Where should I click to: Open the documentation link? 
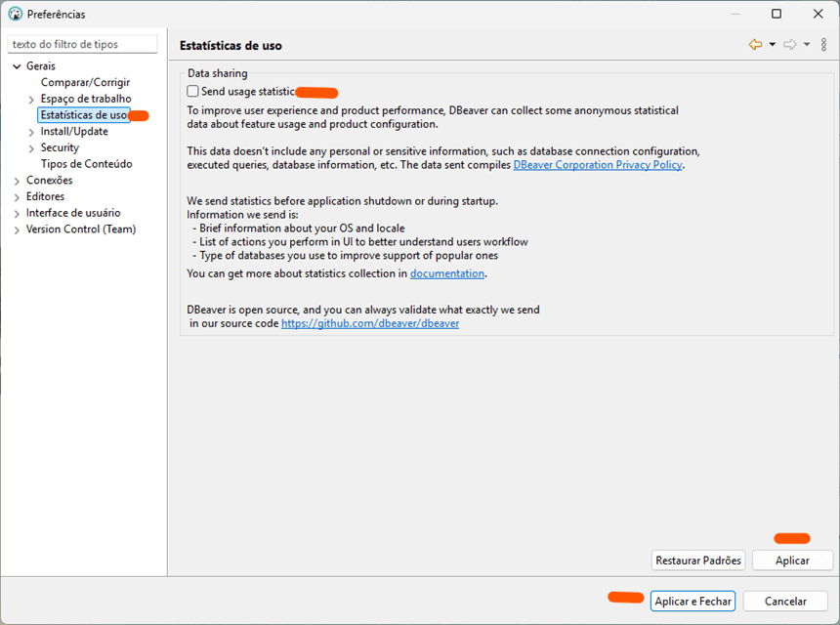click(447, 273)
